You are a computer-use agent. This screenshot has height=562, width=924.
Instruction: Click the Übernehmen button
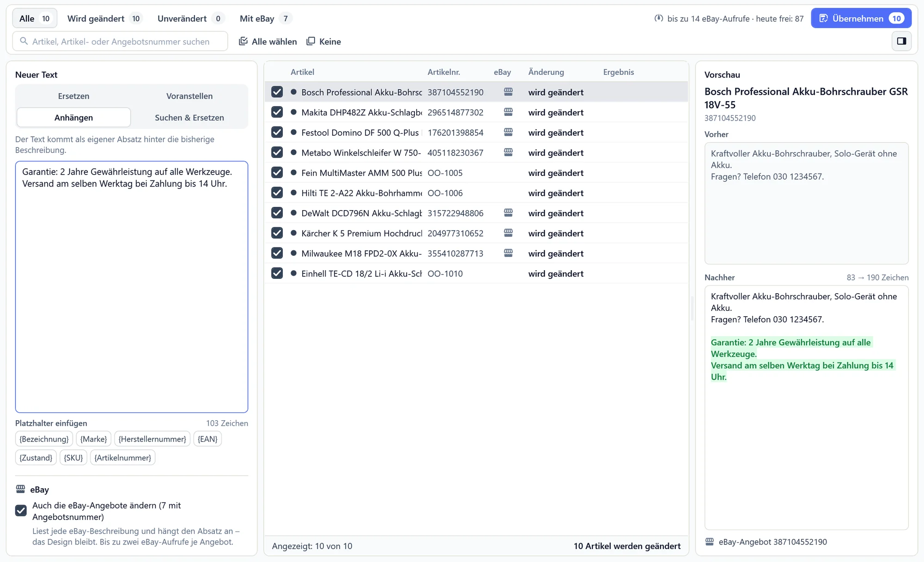(x=861, y=18)
